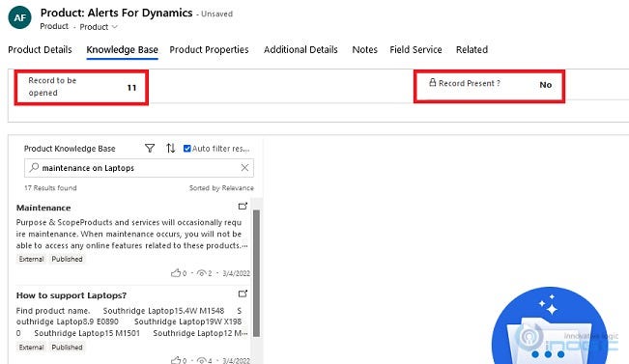The height and width of the screenshot is (364, 629).
Task: Click the AF product avatar icon
Action: 19,17
